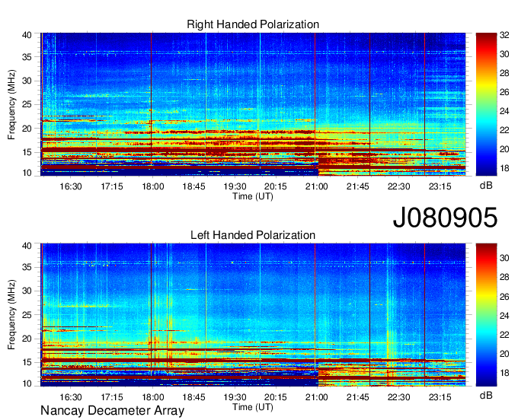The height and width of the screenshot is (420, 518).
Task: Click the 16:30 tick on Left Handed time axis
Action: click(70, 397)
